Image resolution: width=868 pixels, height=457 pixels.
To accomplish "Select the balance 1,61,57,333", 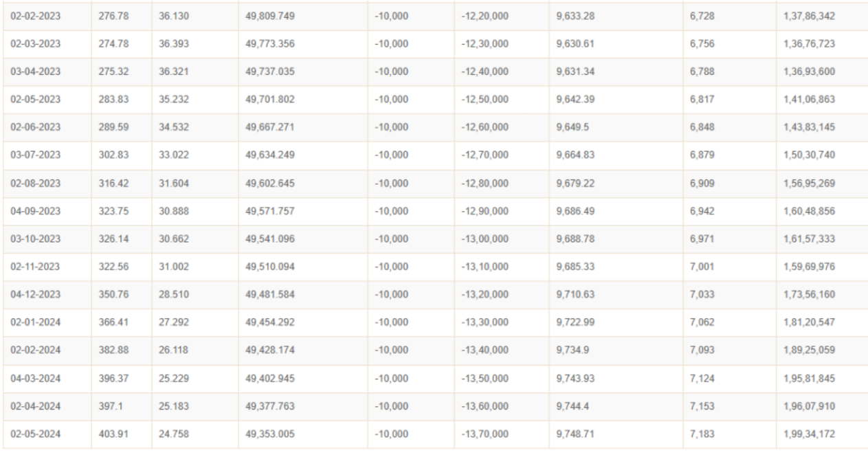I will (x=806, y=237).
